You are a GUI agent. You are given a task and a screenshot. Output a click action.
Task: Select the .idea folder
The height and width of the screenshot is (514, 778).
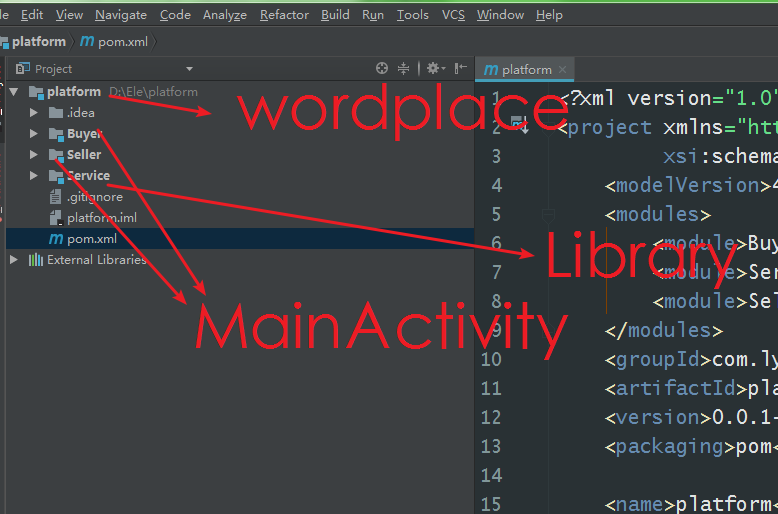pyautogui.click(x=81, y=113)
